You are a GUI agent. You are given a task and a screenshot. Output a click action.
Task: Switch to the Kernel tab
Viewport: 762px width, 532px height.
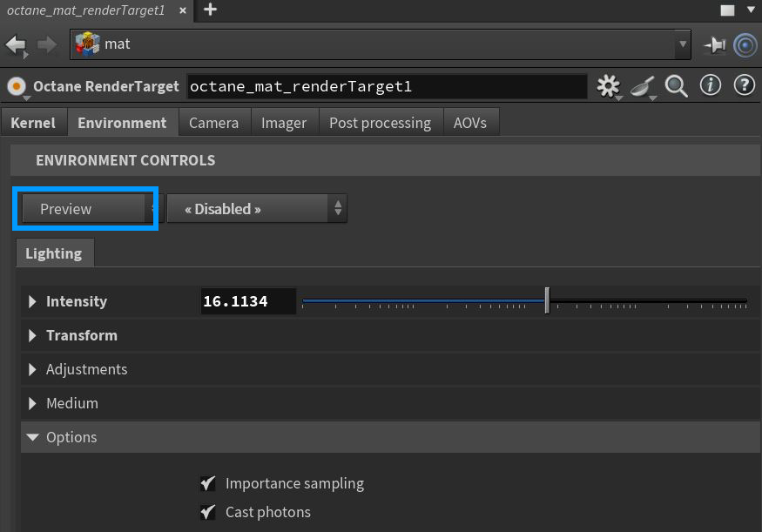pos(33,123)
